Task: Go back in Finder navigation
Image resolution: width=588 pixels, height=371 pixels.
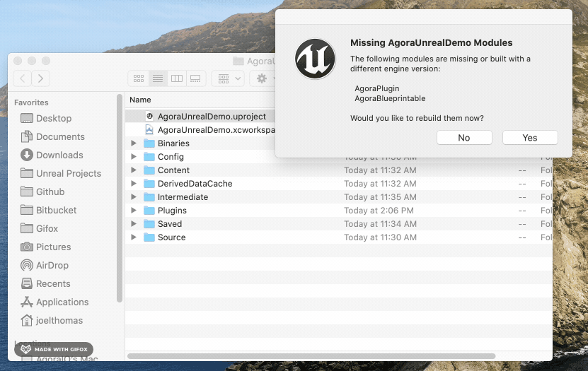Action: click(x=22, y=78)
